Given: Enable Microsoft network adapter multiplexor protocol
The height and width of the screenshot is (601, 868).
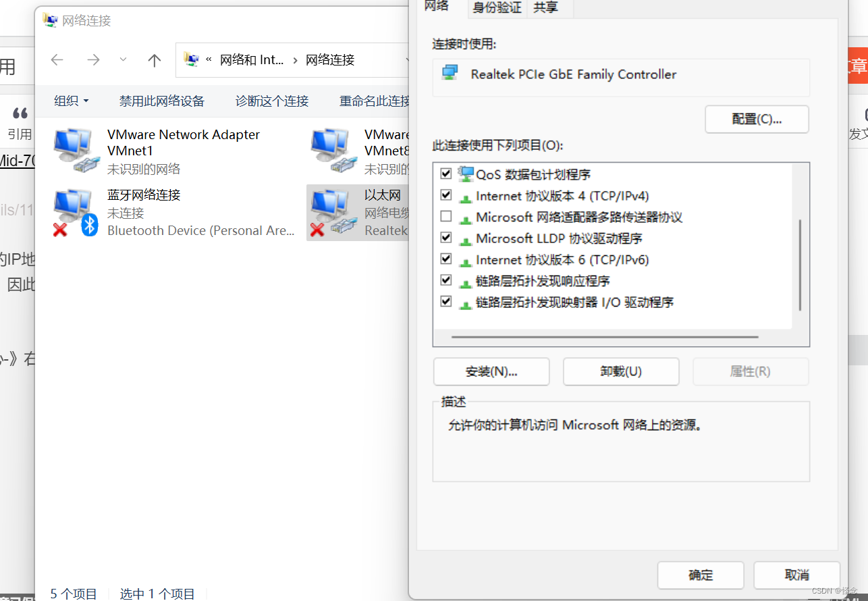Looking at the screenshot, I should coord(445,216).
